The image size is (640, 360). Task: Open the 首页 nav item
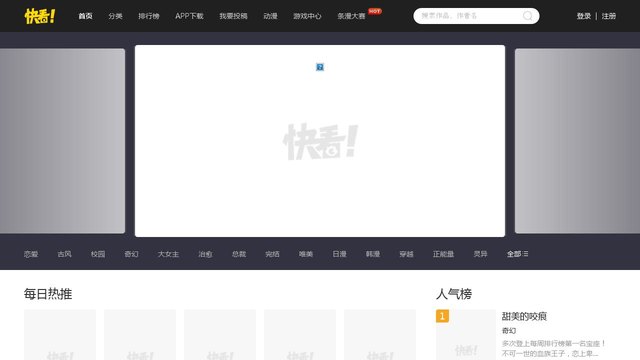click(85, 16)
